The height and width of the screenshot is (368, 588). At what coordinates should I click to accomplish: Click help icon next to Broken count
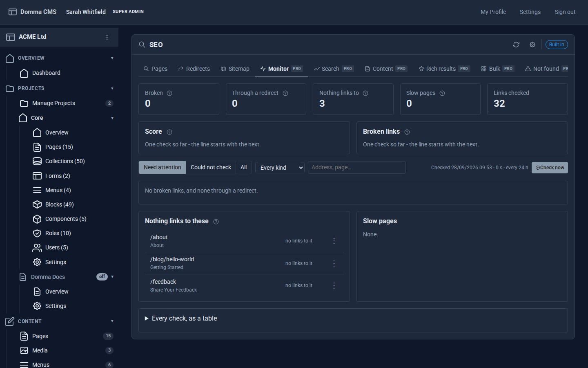(x=169, y=93)
